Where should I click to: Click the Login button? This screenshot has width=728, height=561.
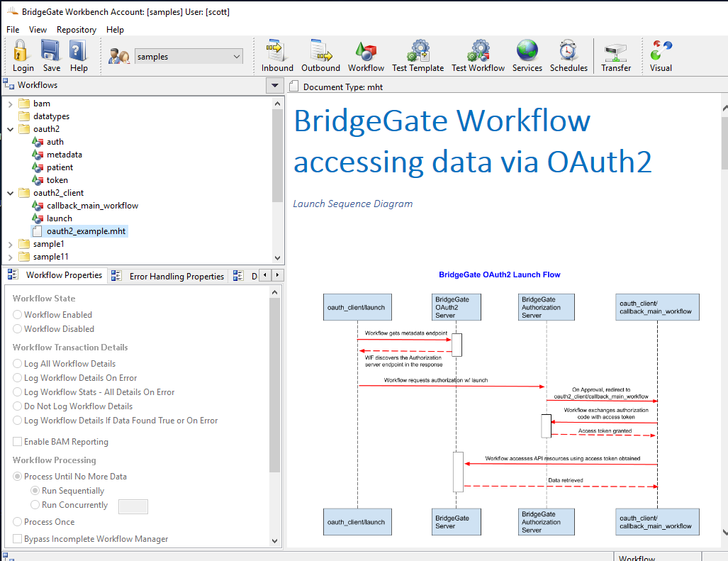[x=23, y=56]
